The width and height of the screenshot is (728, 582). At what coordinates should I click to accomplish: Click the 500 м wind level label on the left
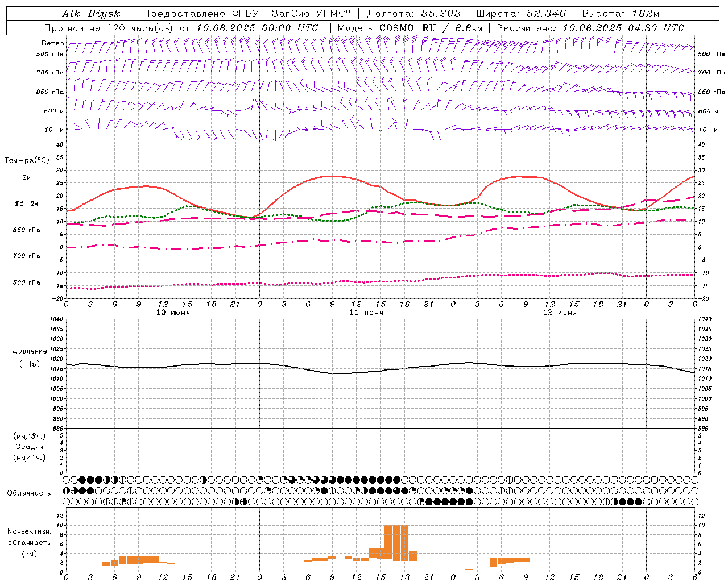[x=54, y=111]
